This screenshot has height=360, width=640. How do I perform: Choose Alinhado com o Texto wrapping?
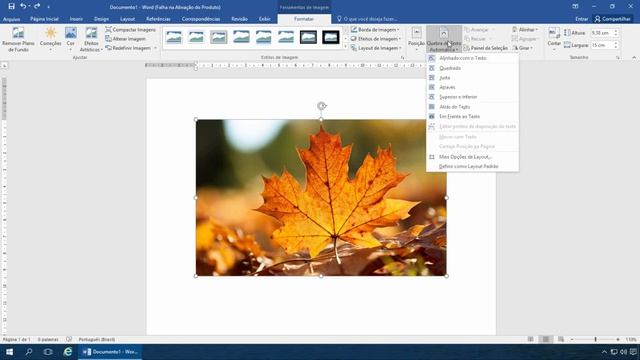pos(473,58)
